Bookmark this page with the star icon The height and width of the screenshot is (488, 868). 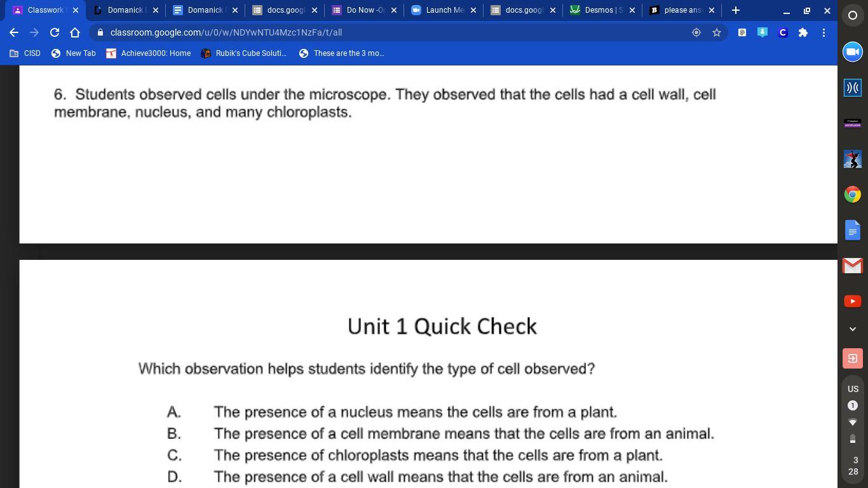pos(717,32)
